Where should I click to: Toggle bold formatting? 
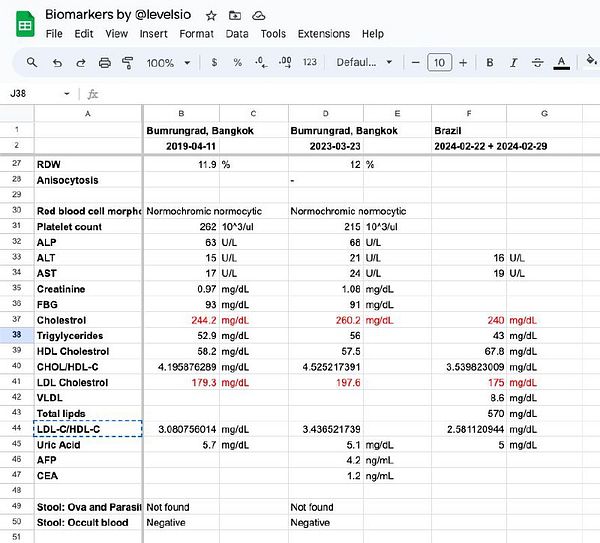click(x=489, y=62)
